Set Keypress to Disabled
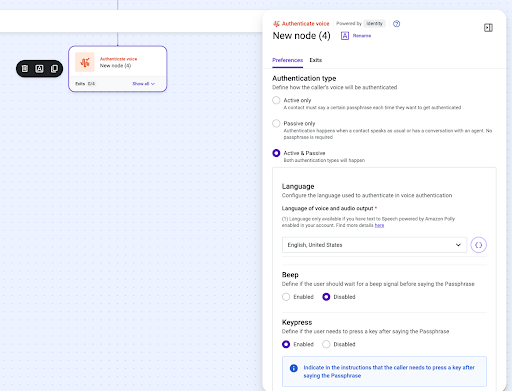Image resolution: width=512 pixels, height=391 pixels. (x=326, y=344)
